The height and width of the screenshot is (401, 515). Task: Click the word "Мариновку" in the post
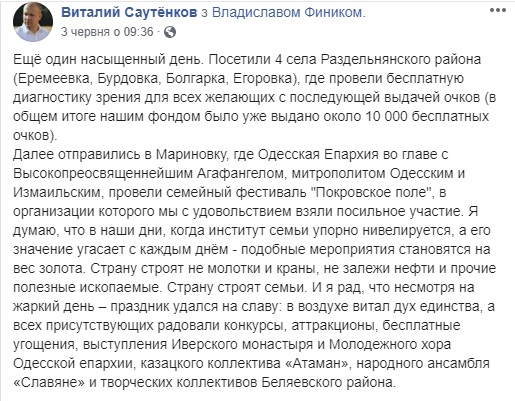[193, 155]
